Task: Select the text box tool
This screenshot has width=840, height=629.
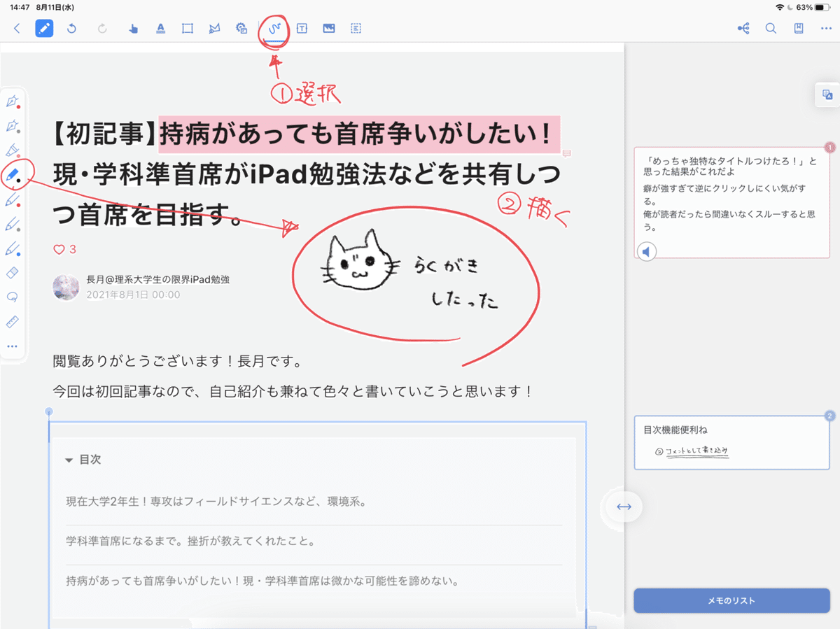Action: [x=302, y=29]
